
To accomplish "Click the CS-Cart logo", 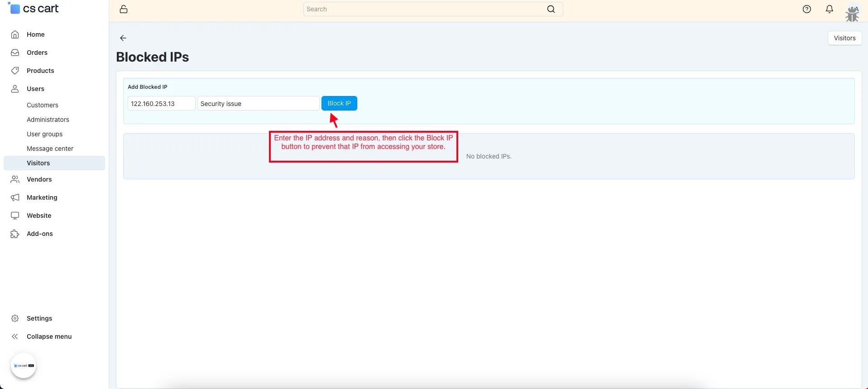I will pyautogui.click(x=34, y=9).
